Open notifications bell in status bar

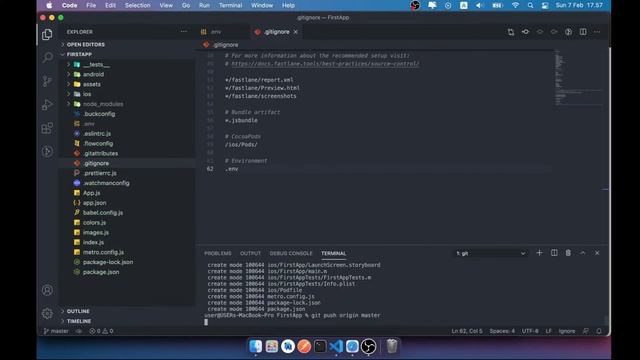(x=599, y=331)
